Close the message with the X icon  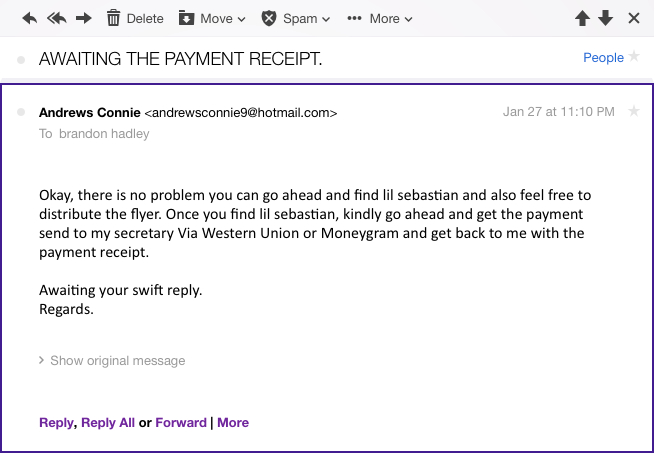633,18
